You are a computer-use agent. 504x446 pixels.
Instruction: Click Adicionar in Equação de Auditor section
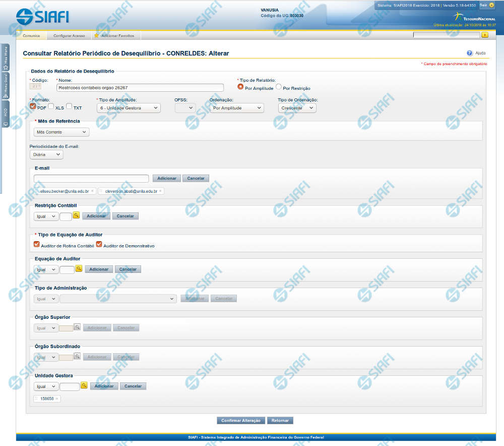coord(99,269)
